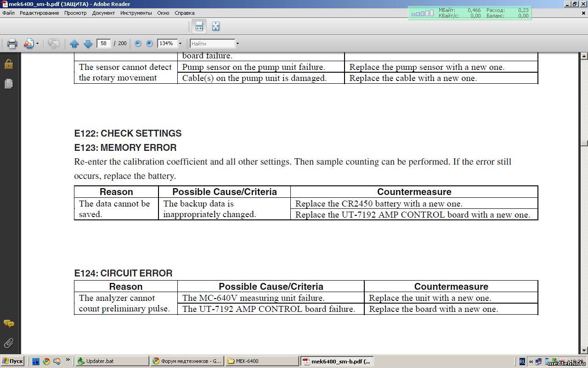Zoom out using the minus button
Image resolution: width=588 pixels, height=368 pixels.
tap(138, 43)
